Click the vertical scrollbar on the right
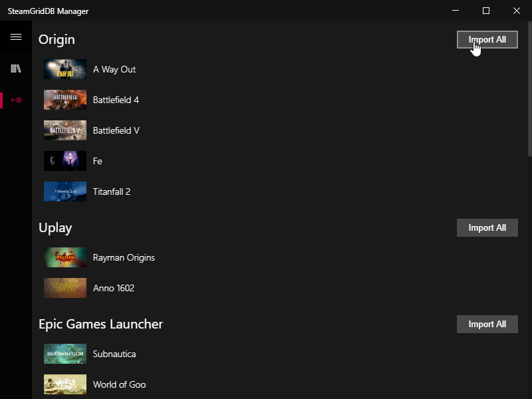The width and height of the screenshot is (532, 399). click(x=529, y=93)
